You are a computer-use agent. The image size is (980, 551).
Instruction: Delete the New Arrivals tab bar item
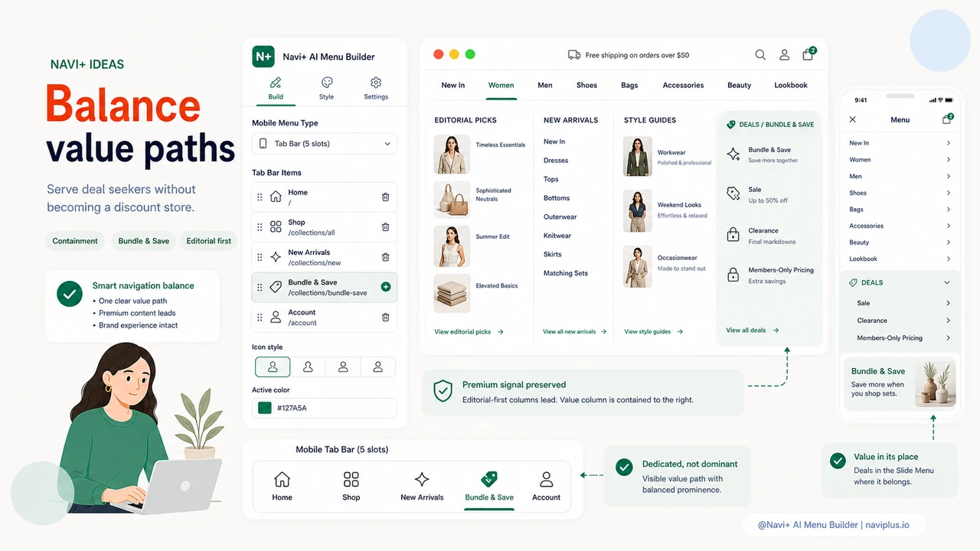click(x=385, y=257)
